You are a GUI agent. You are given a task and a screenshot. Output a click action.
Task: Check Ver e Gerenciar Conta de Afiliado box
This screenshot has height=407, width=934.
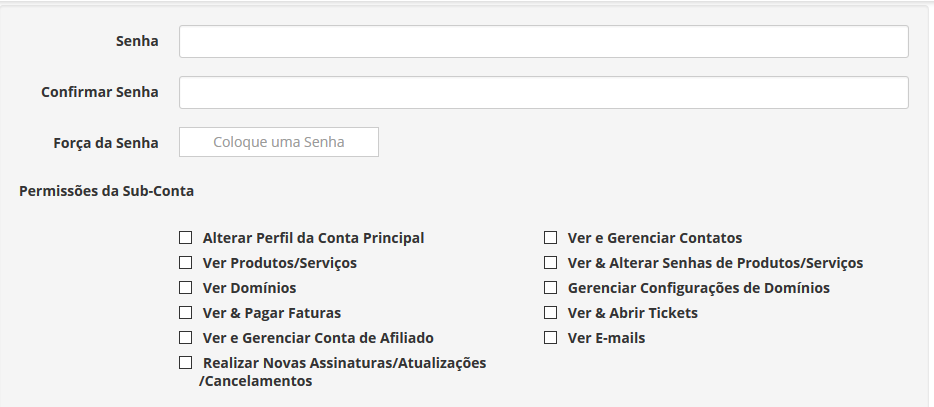click(x=185, y=338)
